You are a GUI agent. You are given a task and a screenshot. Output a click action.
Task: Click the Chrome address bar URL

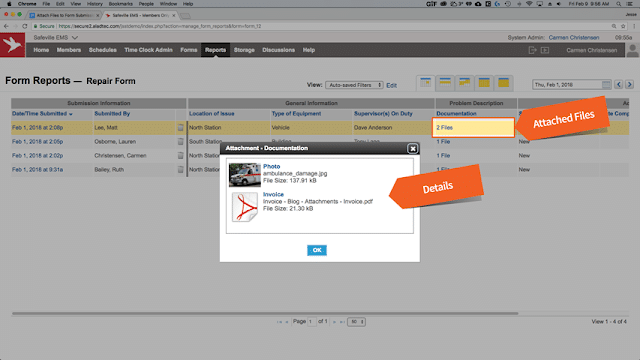(160, 26)
